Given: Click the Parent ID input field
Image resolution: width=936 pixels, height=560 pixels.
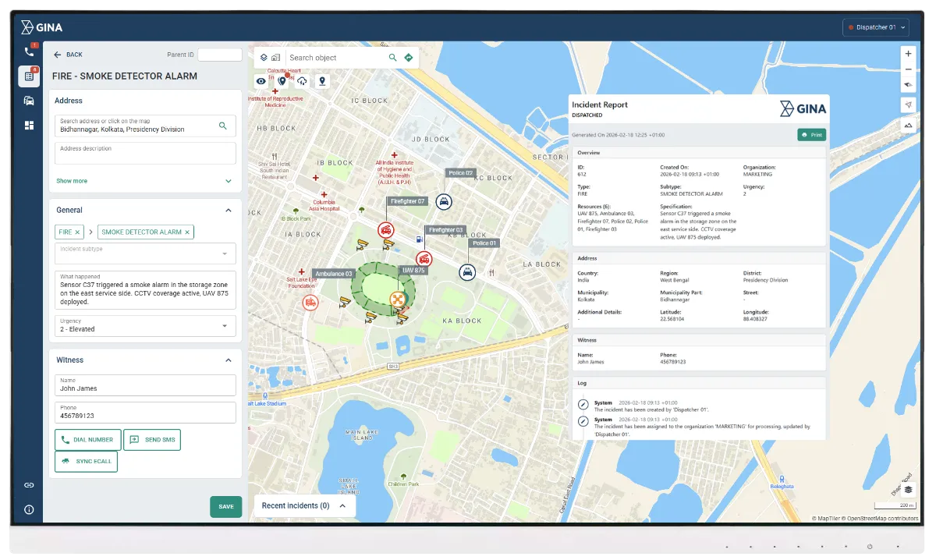Looking at the screenshot, I should click(x=219, y=55).
